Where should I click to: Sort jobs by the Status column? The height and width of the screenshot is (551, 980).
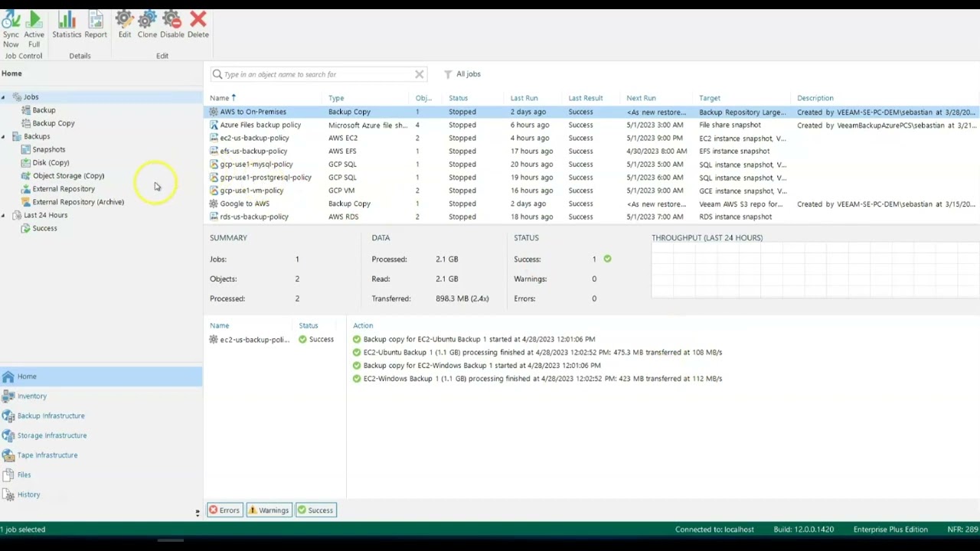click(458, 98)
